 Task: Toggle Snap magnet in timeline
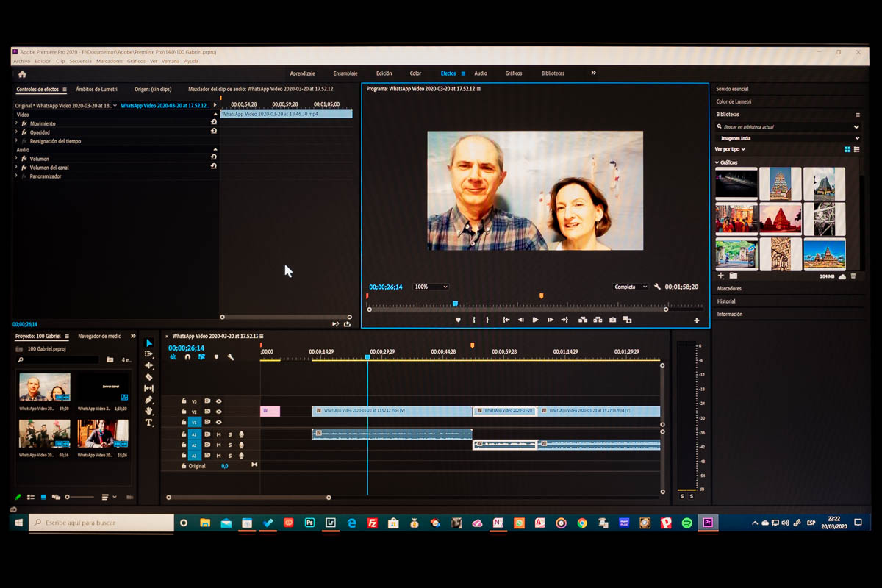[187, 356]
